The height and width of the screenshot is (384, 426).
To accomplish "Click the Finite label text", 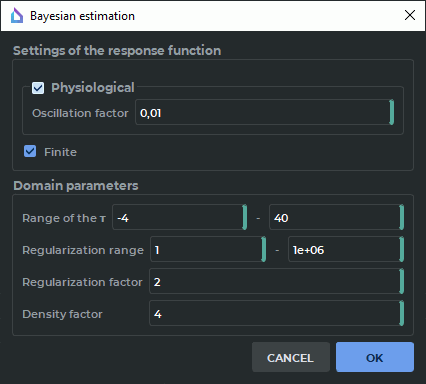I will pos(60,152).
